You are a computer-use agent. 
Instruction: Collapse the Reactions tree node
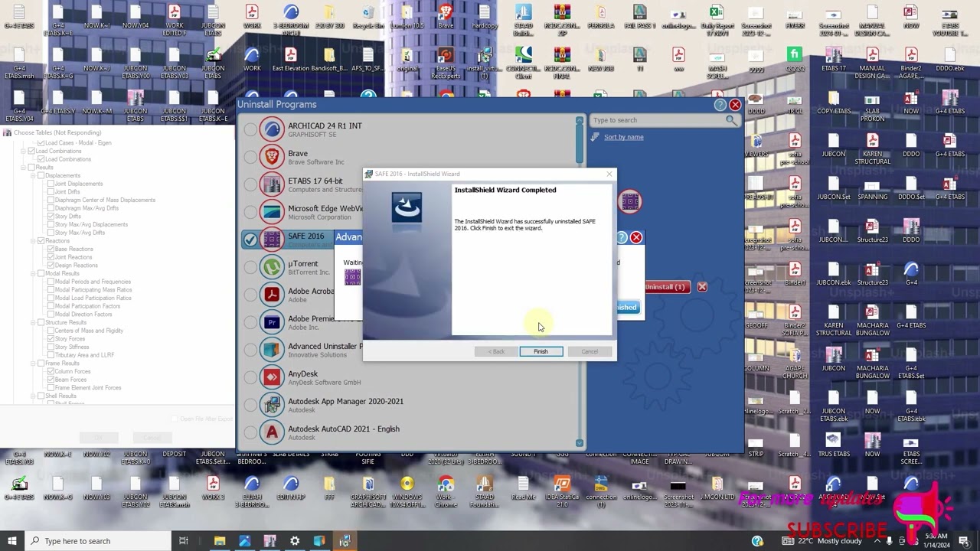point(33,241)
